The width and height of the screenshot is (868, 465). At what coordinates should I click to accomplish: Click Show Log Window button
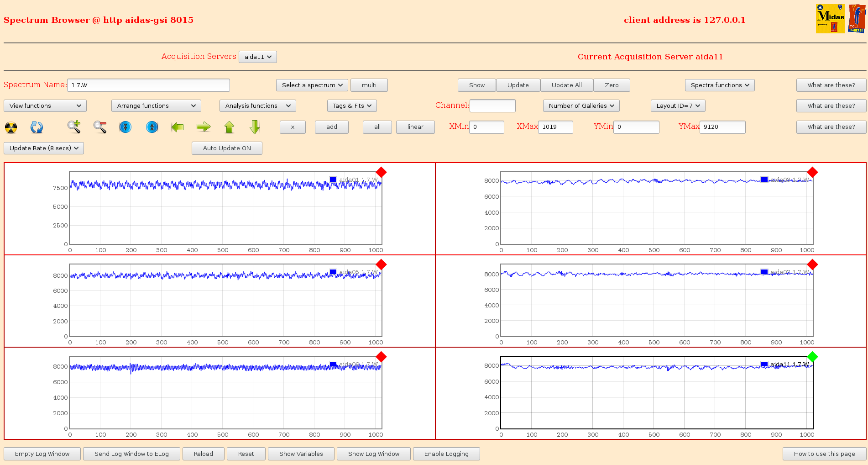tap(374, 454)
